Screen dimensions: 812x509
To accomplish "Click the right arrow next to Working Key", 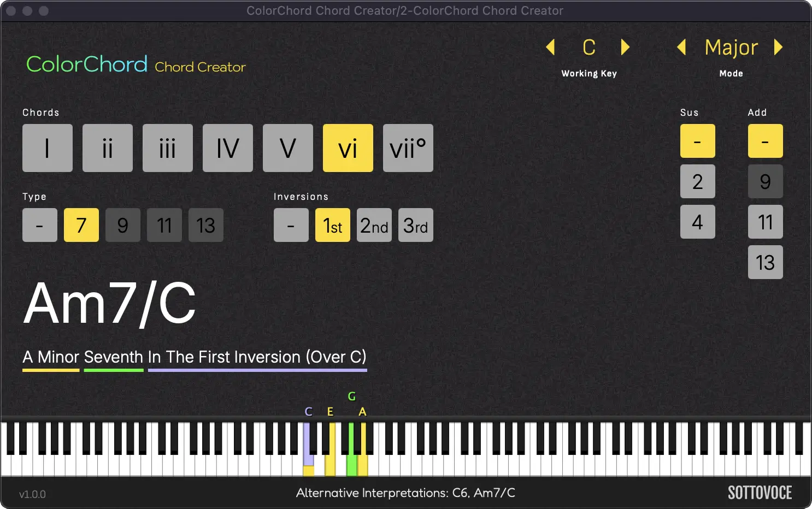I will pos(625,48).
